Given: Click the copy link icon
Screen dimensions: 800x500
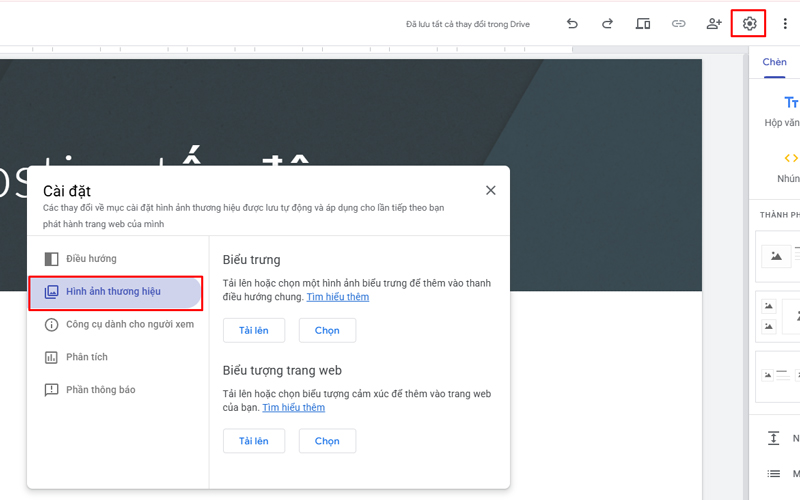Looking at the screenshot, I should (x=678, y=23).
